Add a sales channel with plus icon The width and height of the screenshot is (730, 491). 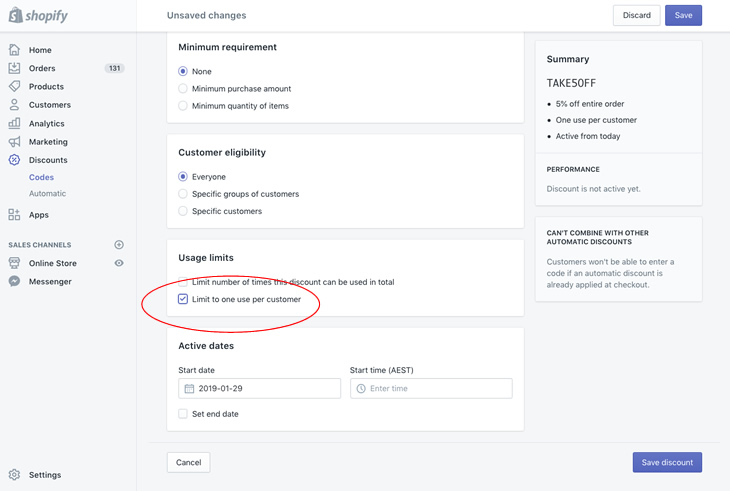pos(119,245)
